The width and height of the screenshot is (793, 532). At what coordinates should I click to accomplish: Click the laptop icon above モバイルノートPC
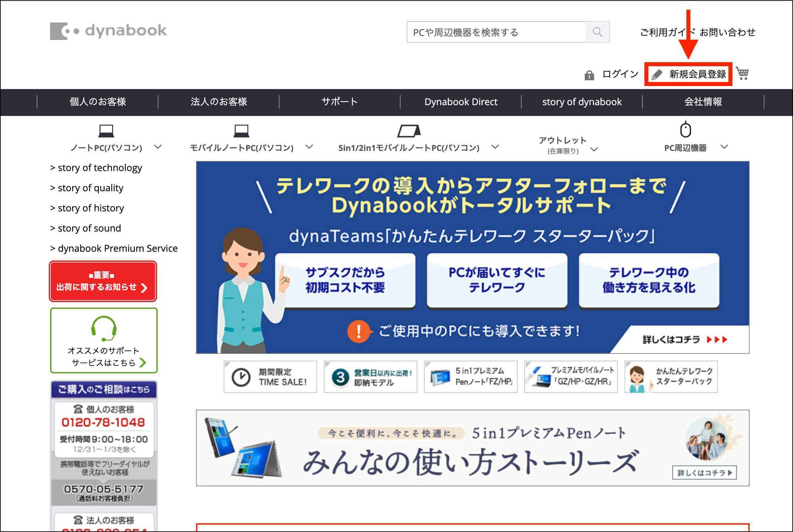[x=241, y=131]
